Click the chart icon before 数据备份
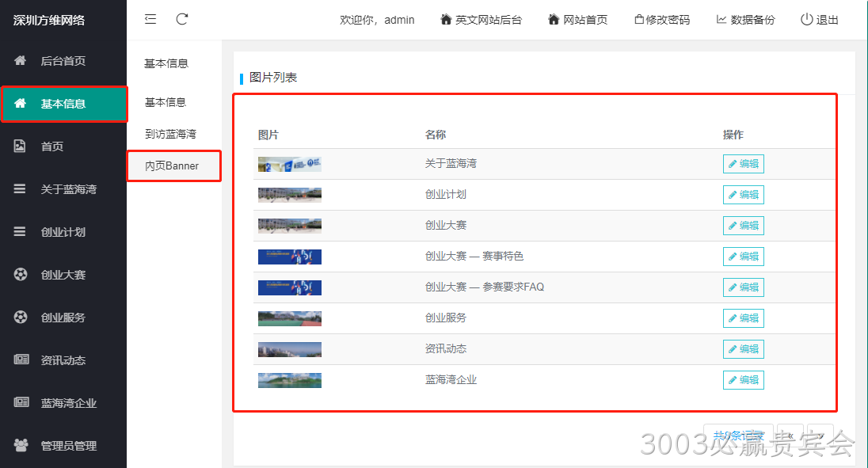Screen dimensions: 868x468 pos(721,19)
